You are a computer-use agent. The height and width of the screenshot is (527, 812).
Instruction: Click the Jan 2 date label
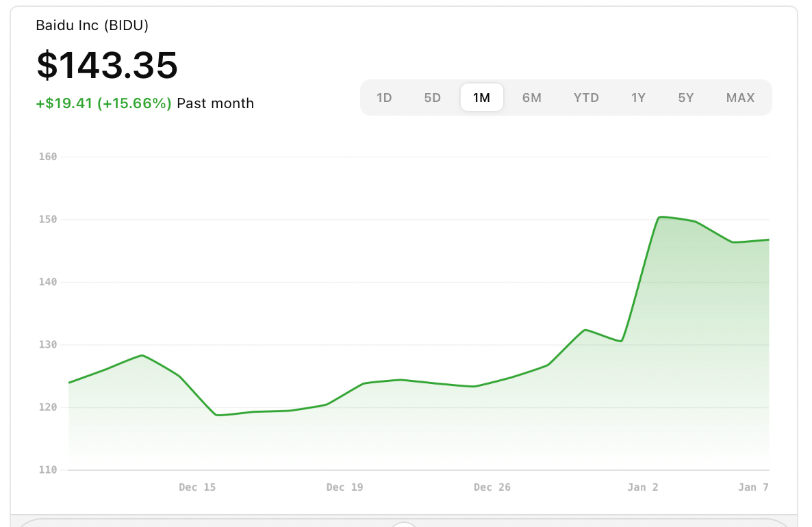(643, 487)
